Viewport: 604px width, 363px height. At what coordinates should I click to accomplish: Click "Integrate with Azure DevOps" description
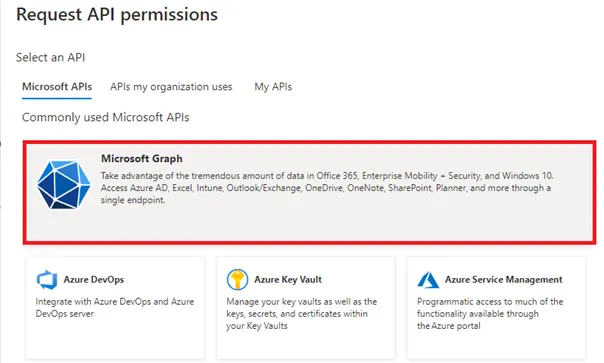pyautogui.click(x=115, y=308)
